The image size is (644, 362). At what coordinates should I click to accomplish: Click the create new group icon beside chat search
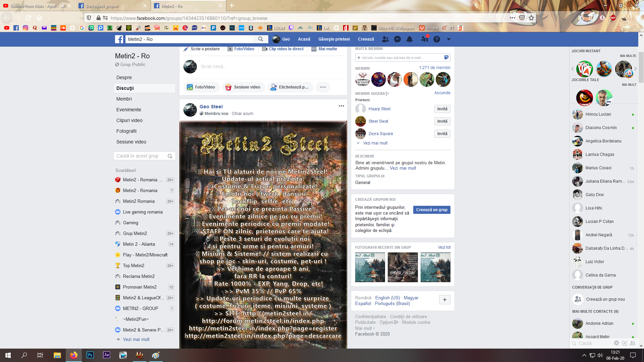point(633,343)
